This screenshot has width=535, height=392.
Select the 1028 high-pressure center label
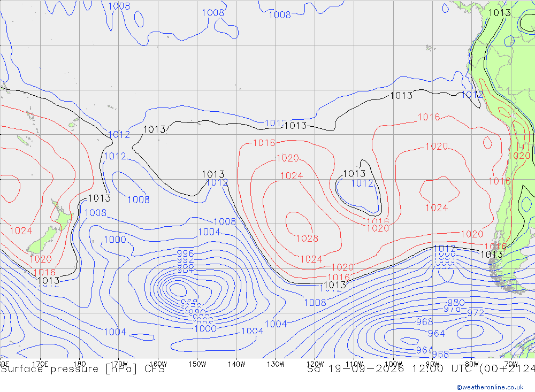tap(307, 238)
